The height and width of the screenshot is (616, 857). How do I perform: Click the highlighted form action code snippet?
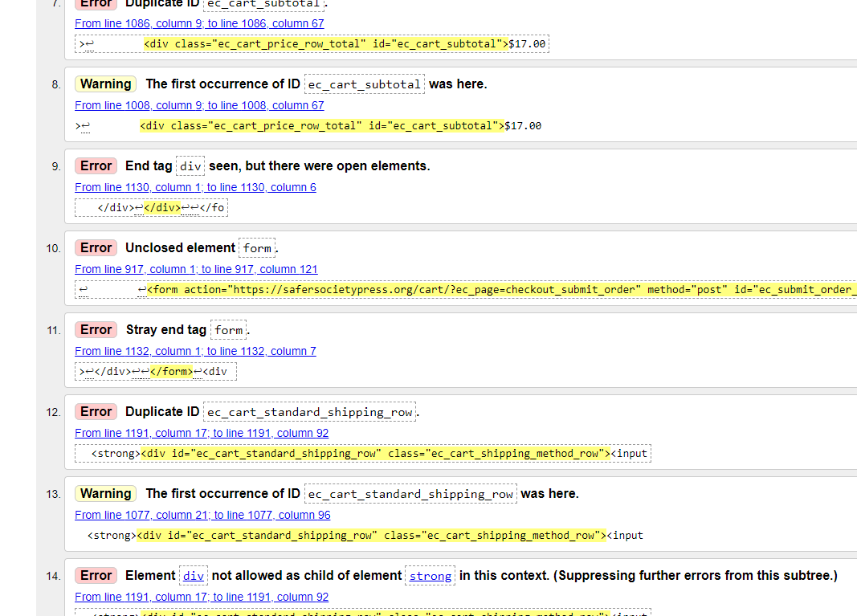click(498, 289)
